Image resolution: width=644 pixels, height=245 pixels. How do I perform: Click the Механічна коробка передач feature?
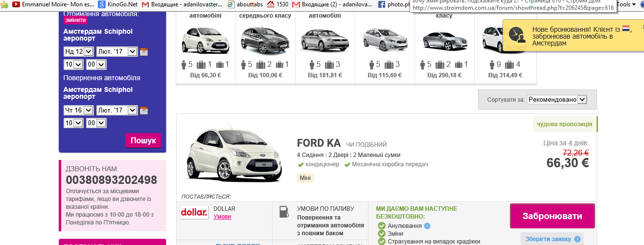(390, 164)
